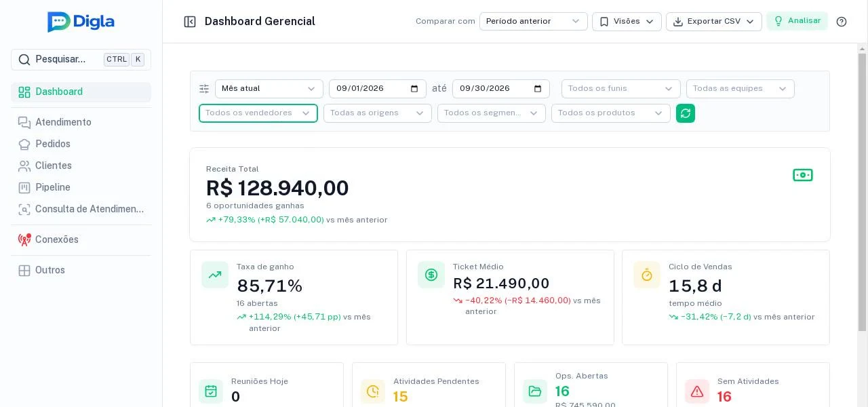The image size is (868, 407).
Task: Open Atendimento in the sidebar
Action: click(81, 123)
